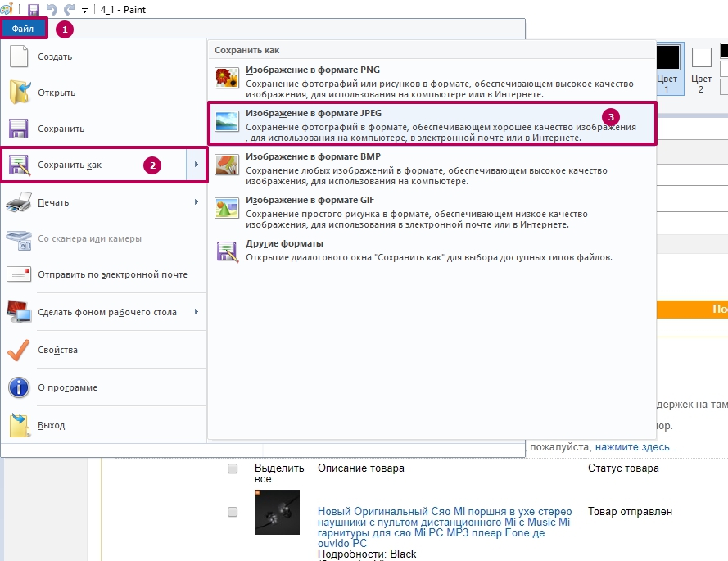Open the О программе info item
The height and width of the screenshot is (561, 728).
(x=67, y=387)
